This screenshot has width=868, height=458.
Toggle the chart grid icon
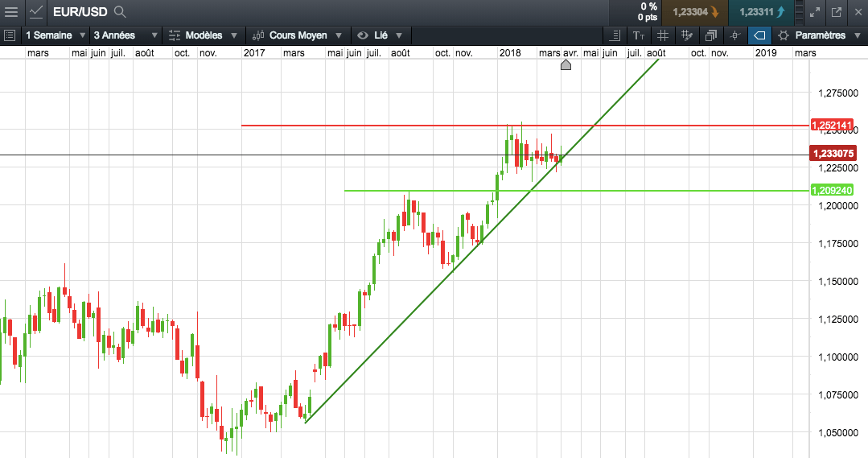click(663, 35)
